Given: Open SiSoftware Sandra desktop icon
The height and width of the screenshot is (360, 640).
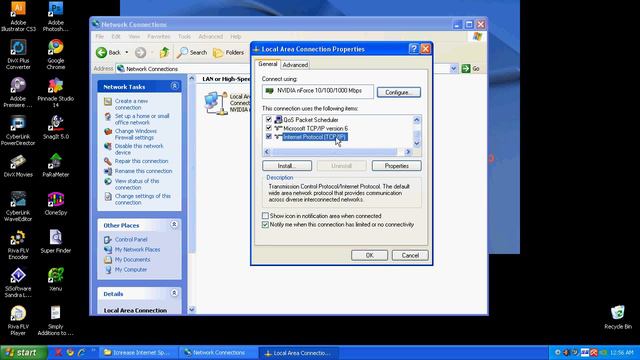Looking at the screenshot, I should pyautogui.click(x=18, y=282).
